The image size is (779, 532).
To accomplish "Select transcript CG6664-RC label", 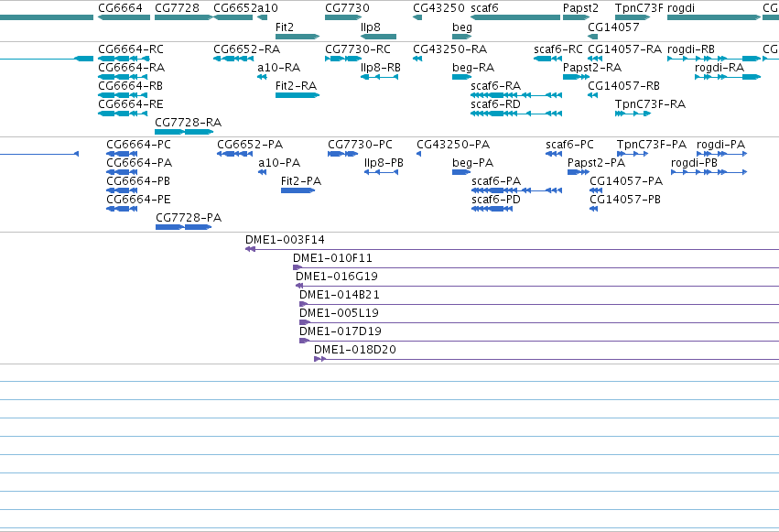I will pos(131,49).
